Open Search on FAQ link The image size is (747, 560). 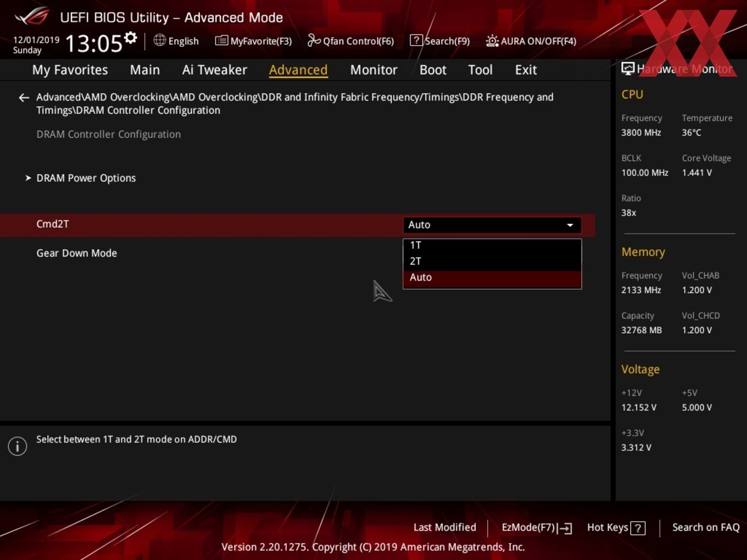click(706, 528)
